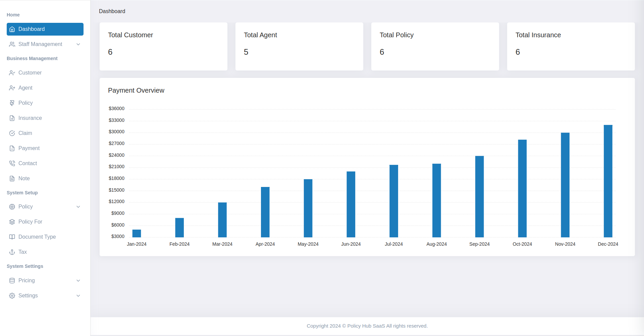Click the Total Customer card
This screenshot has width=644, height=336.
click(163, 46)
